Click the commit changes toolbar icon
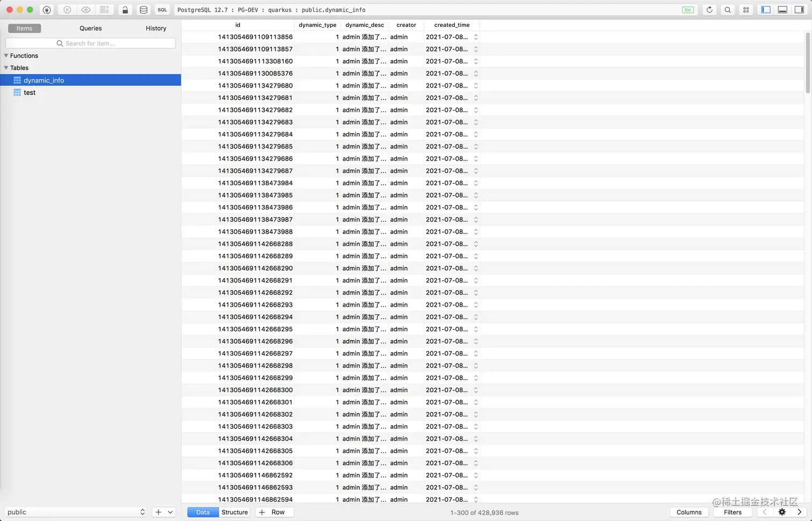Image resolution: width=812 pixels, height=521 pixels. [104, 10]
